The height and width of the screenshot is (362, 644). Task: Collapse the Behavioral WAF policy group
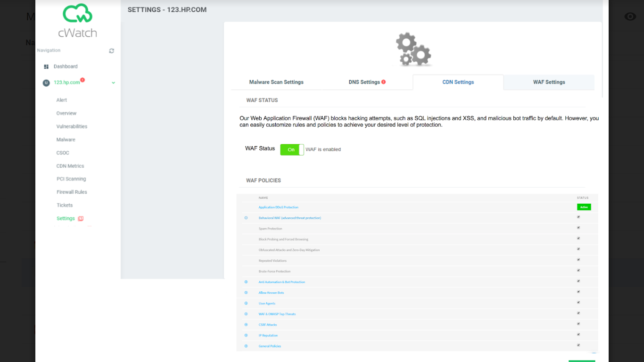(246, 218)
